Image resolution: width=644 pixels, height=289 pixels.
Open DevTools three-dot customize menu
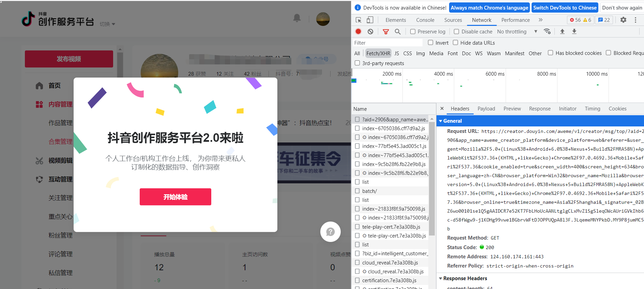(635, 20)
